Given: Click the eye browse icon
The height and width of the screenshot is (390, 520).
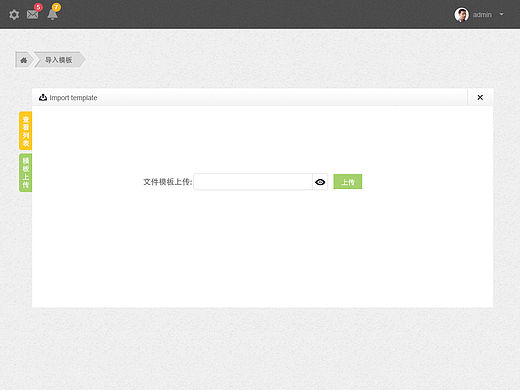Looking at the screenshot, I should point(320,182).
